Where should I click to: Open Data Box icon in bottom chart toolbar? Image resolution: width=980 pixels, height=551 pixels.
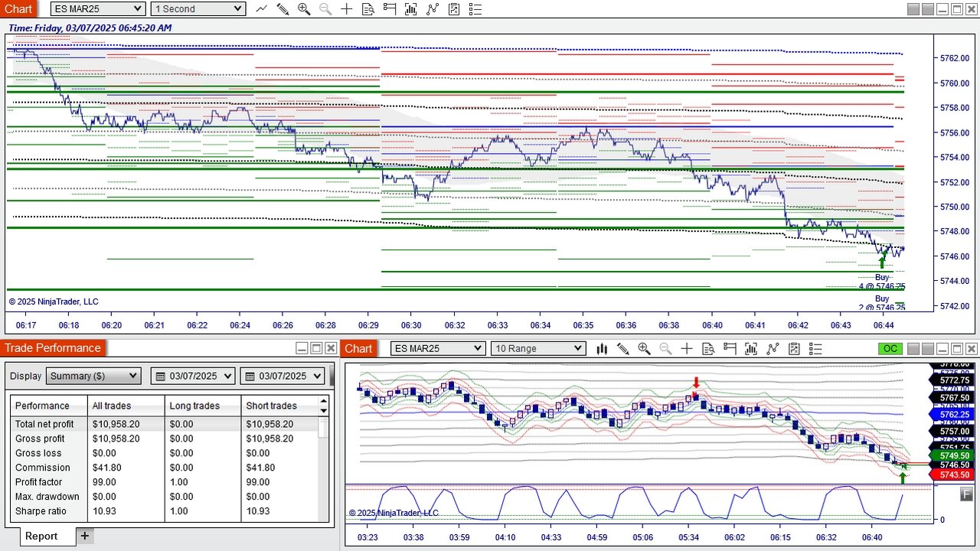(x=708, y=349)
